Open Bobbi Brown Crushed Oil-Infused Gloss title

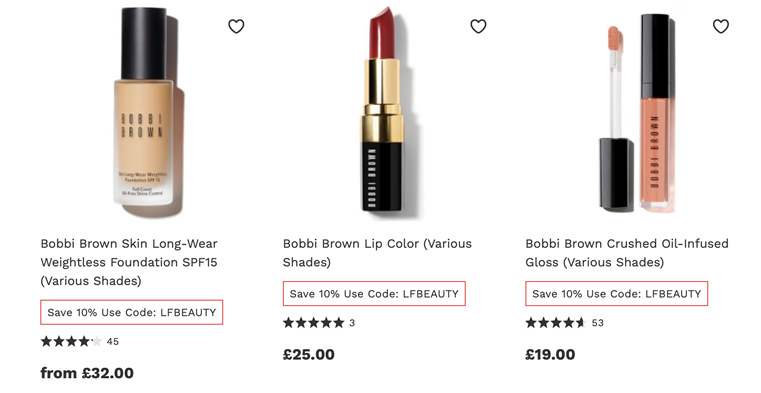[627, 253]
